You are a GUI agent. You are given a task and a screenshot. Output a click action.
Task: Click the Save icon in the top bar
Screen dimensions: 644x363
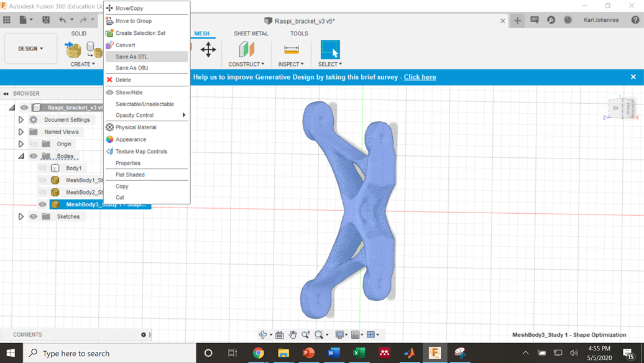pos(46,20)
